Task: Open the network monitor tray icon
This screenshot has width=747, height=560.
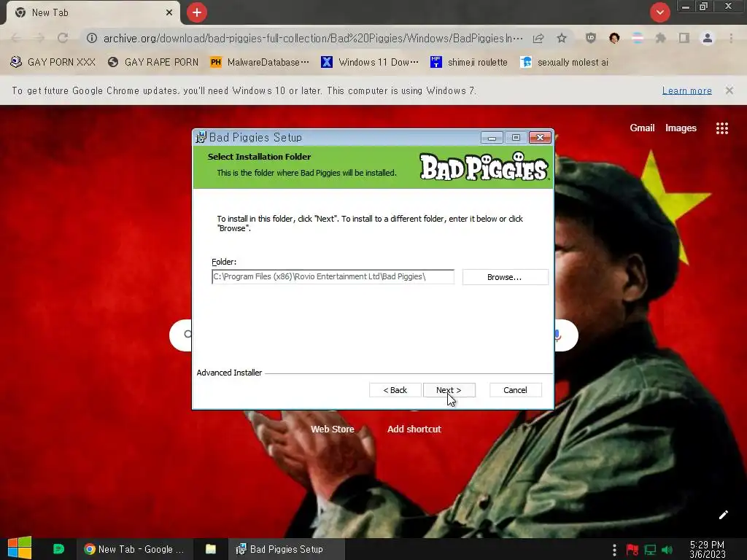Action: click(650, 550)
